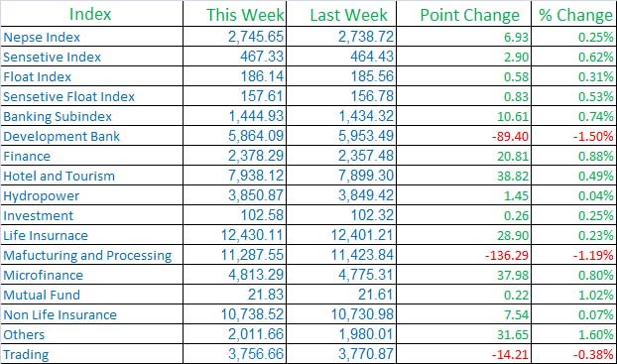Click the % Change column header
The image size is (617, 364).
point(575,15)
